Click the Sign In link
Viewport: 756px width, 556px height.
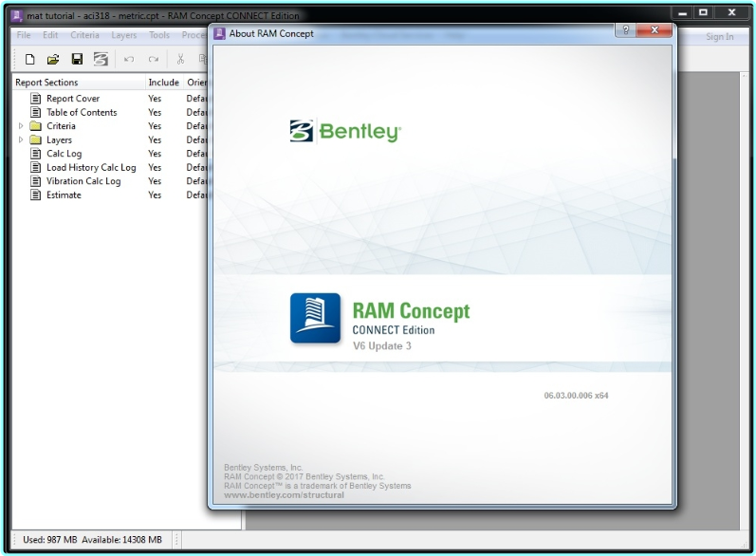tap(719, 37)
